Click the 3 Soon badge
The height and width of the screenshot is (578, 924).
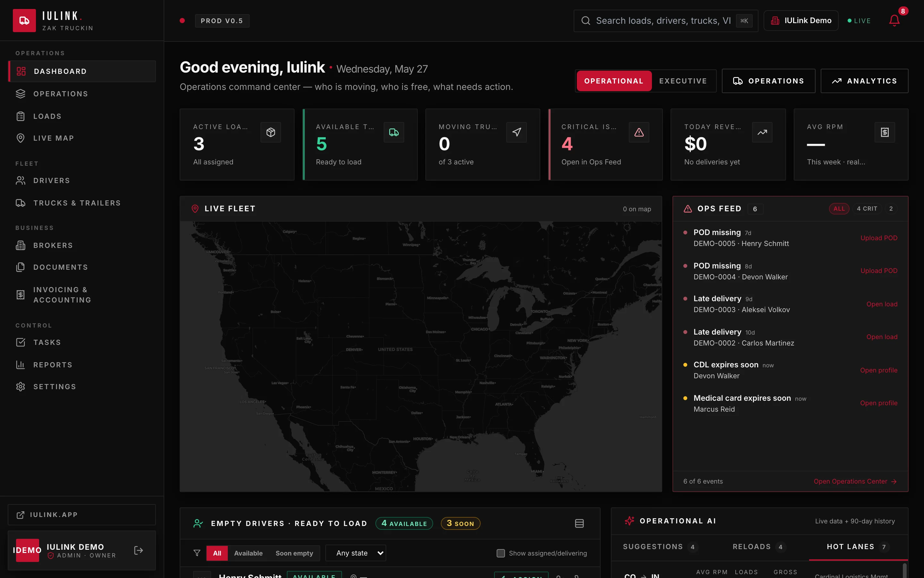coord(460,523)
